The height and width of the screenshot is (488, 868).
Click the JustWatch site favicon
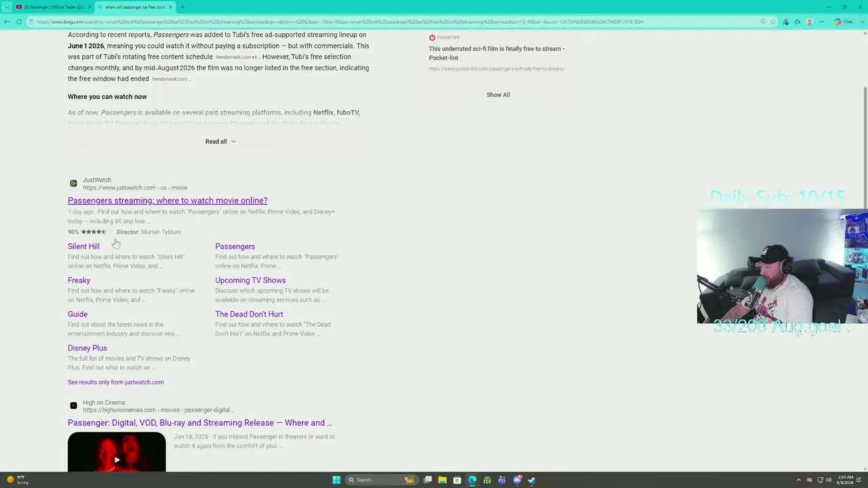(73, 184)
